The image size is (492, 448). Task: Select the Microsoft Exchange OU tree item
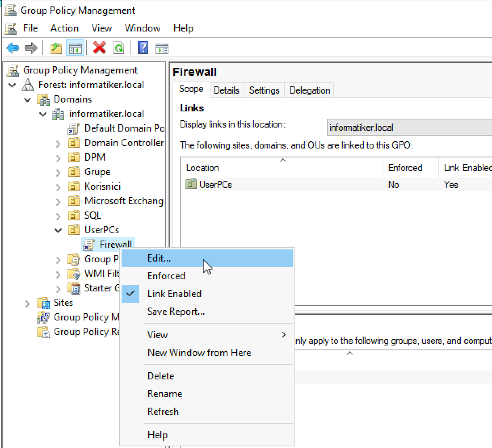pyautogui.click(x=124, y=201)
